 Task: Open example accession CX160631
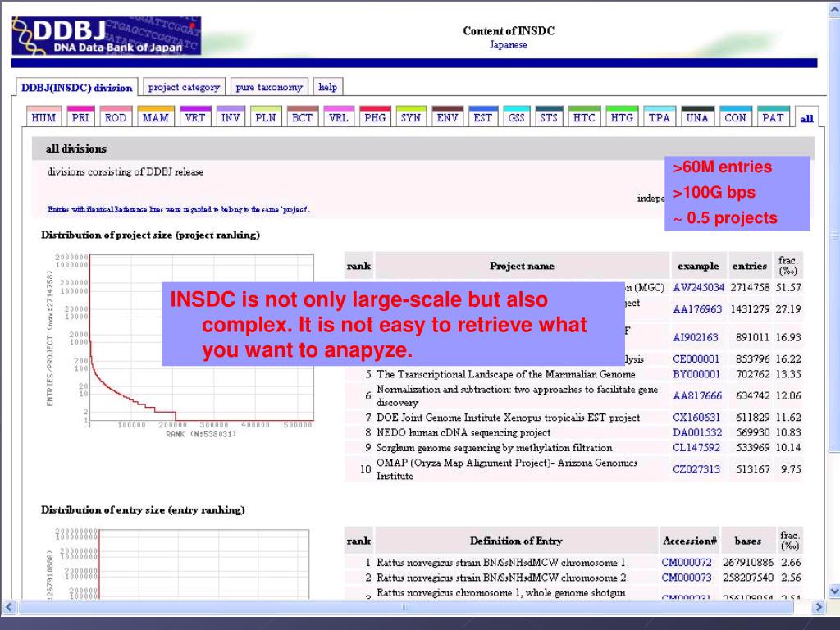pos(696,418)
